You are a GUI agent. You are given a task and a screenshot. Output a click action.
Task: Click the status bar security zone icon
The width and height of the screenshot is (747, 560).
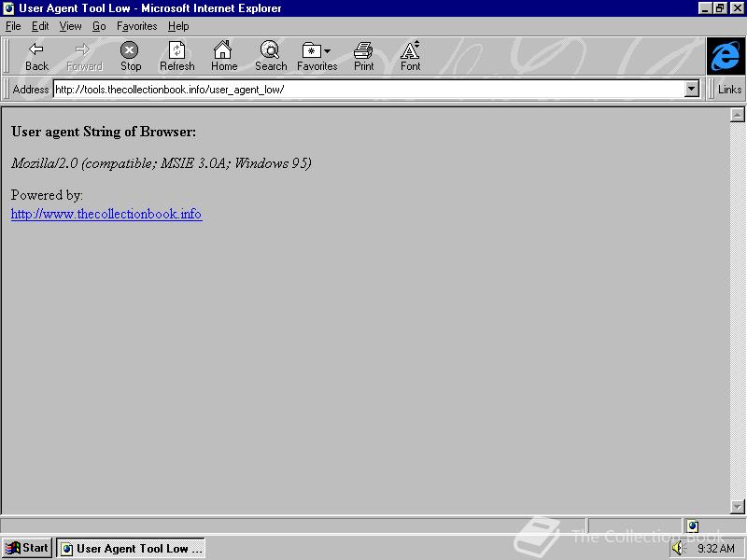coord(693,525)
